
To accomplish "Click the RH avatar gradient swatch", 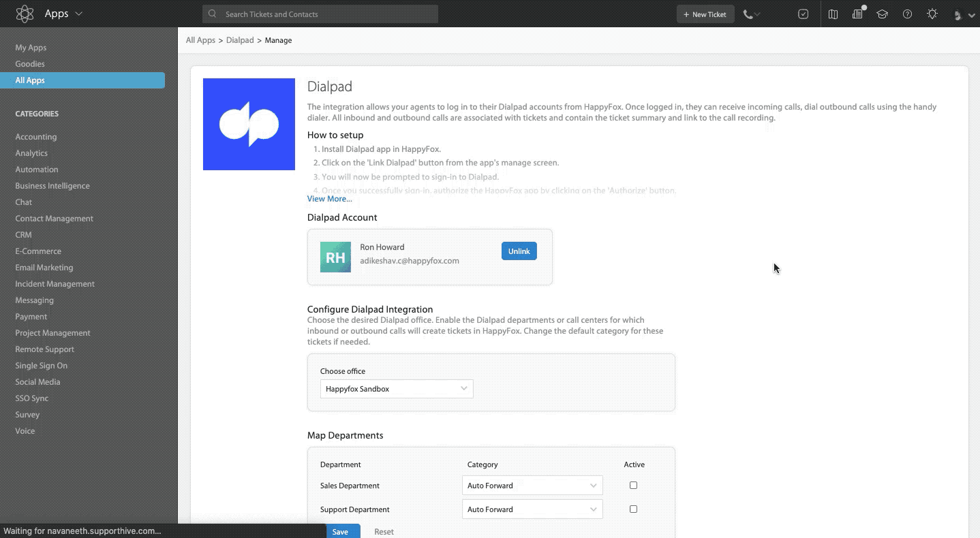I will (x=335, y=257).
